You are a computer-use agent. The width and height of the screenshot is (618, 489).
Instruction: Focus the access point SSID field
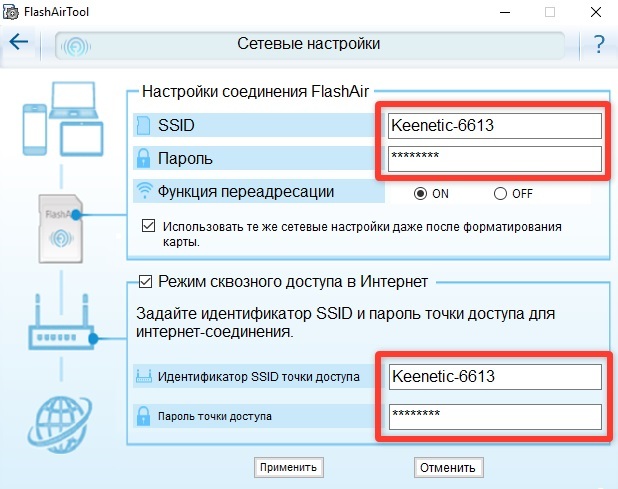[x=494, y=377]
